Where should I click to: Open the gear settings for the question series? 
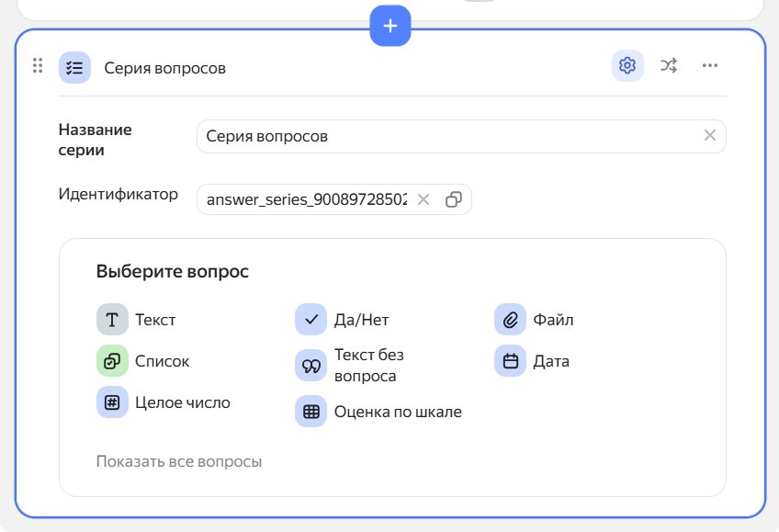(x=627, y=66)
